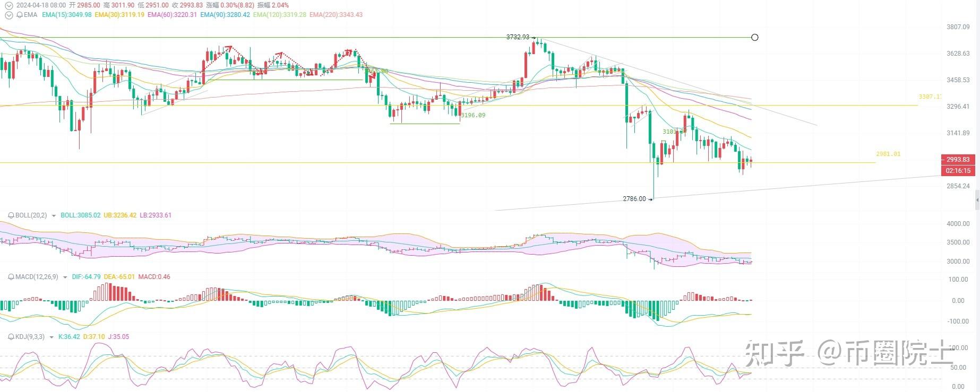The image size is (980, 392).
Task: Collapse the EMA indicator row chevron
Action: [x=8, y=15]
